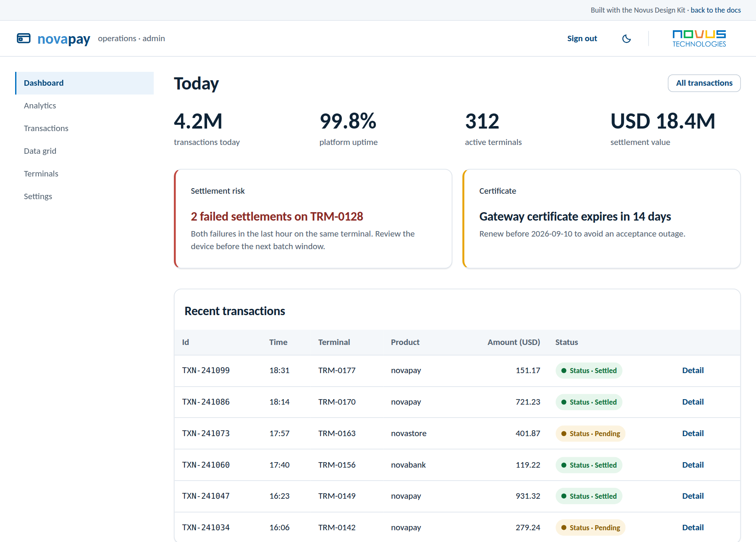
Task: Click the amount 721.23
Action: (x=528, y=402)
